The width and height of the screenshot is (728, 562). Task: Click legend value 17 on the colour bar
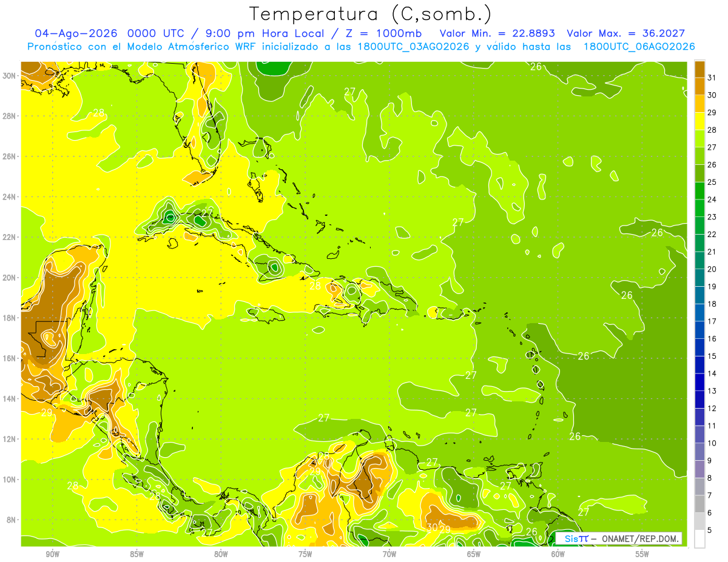point(712,321)
